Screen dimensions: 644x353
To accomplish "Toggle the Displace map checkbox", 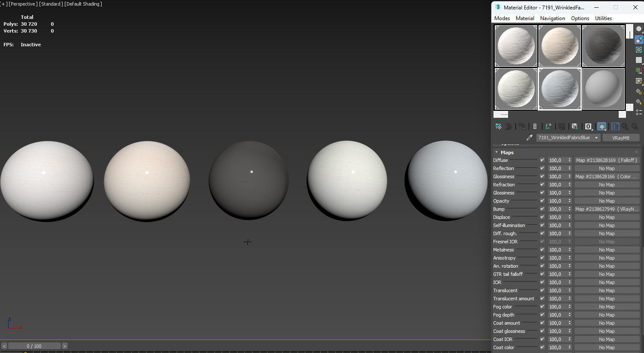I will pyautogui.click(x=542, y=217).
